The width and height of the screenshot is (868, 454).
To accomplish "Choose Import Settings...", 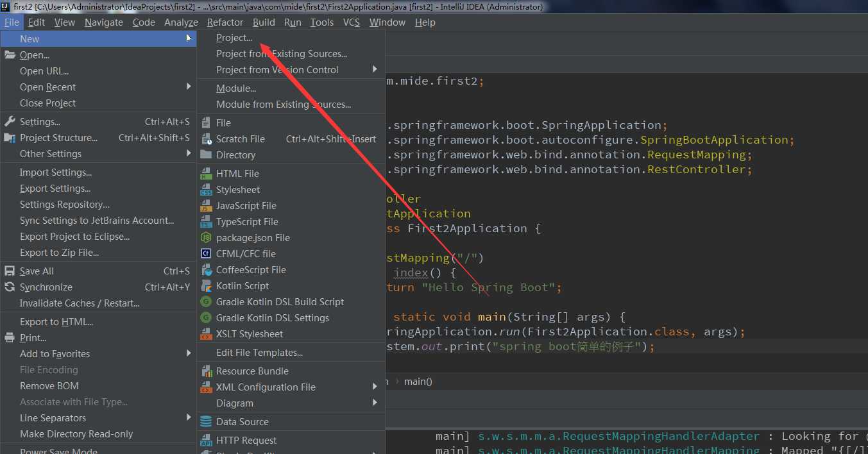I will click(x=98, y=172).
